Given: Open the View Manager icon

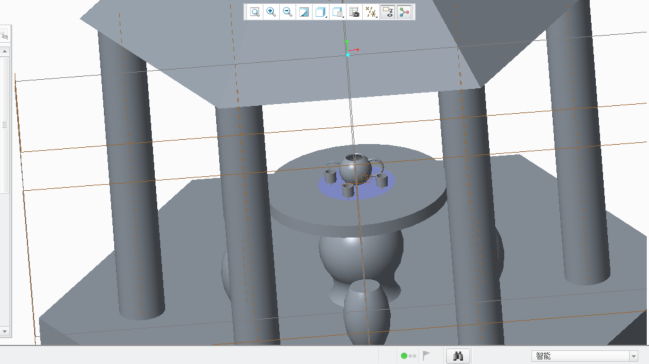Looking at the screenshot, I should (354, 12).
